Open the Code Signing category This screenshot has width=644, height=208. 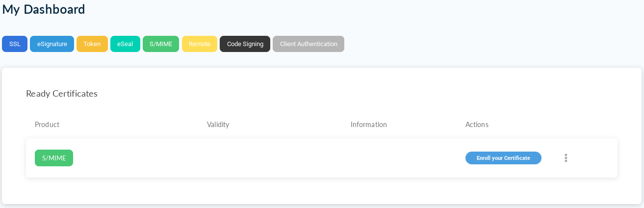245,44
